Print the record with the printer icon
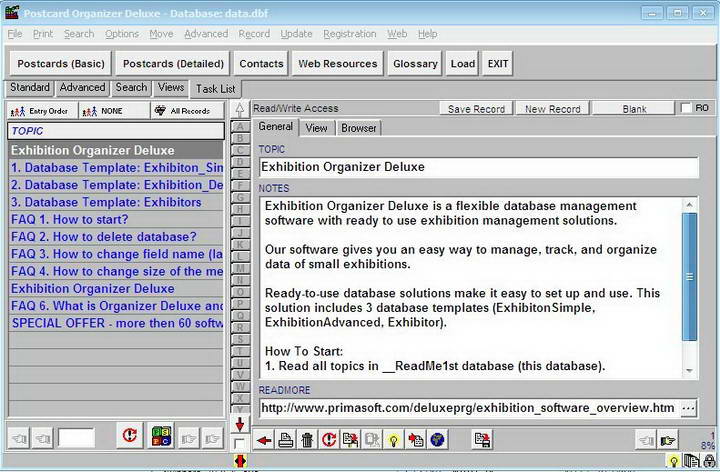720x472 pixels. tap(286, 440)
